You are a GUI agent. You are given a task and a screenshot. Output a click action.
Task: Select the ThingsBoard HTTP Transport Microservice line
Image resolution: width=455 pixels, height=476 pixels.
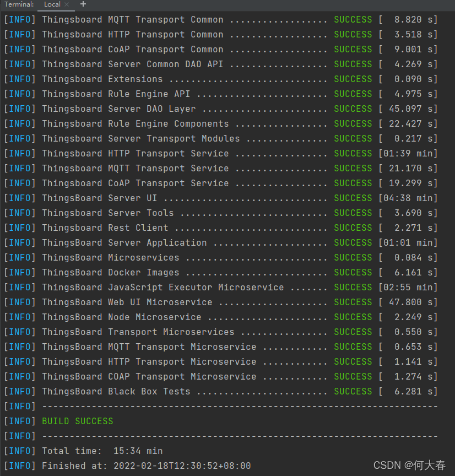pos(221,362)
